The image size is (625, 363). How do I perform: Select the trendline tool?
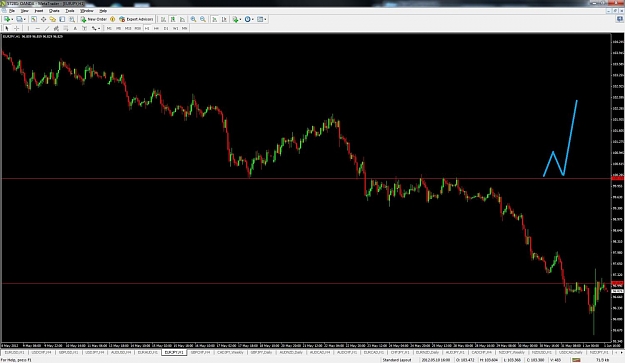point(47,28)
